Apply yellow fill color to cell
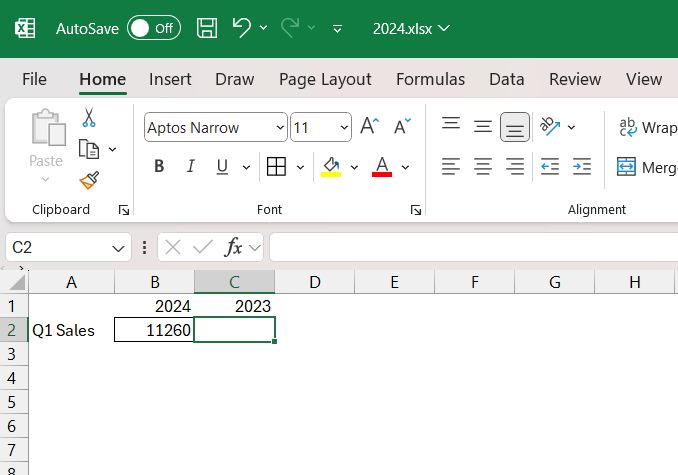The height and width of the screenshot is (475, 678). (331, 167)
